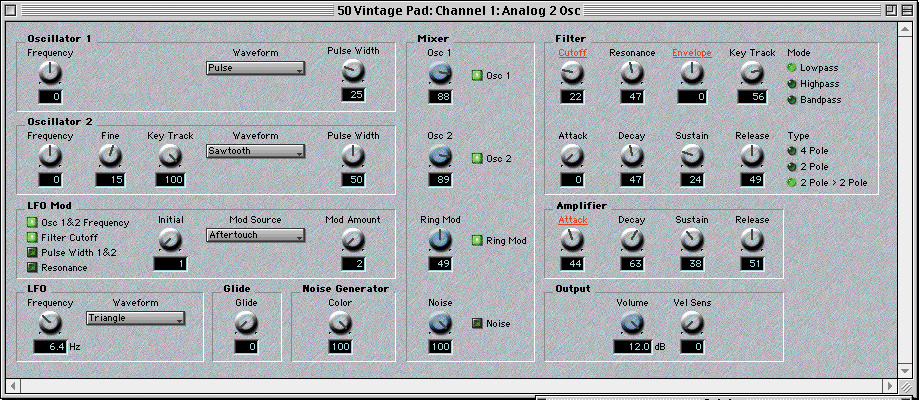Disable the Ring Mod mixer button

[476, 240]
